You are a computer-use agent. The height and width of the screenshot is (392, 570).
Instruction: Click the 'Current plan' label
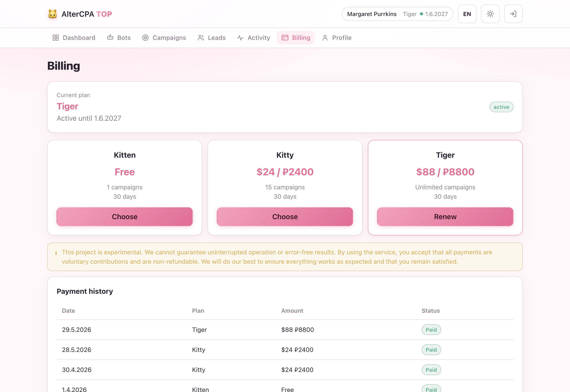click(x=73, y=95)
